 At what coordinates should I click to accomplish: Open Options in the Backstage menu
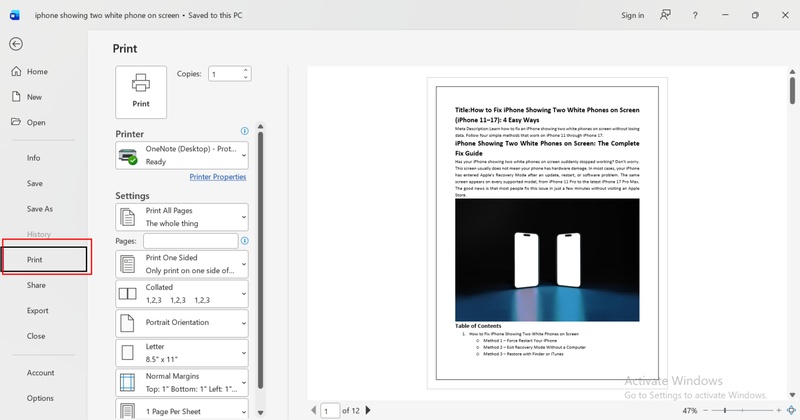click(40, 398)
